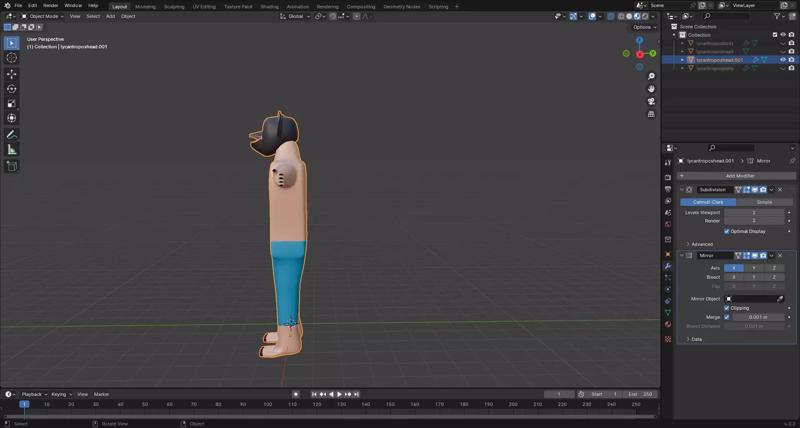Image resolution: width=800 pixels, height=428 pixels.
Task: Choose the Annotate pencil tool
Action: [x=12, y=134]
